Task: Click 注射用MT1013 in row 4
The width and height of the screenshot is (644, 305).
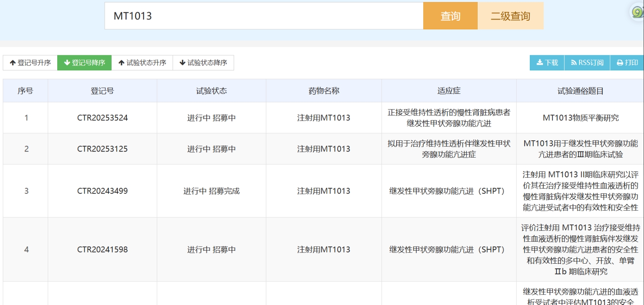Action: tap(324, 250)
